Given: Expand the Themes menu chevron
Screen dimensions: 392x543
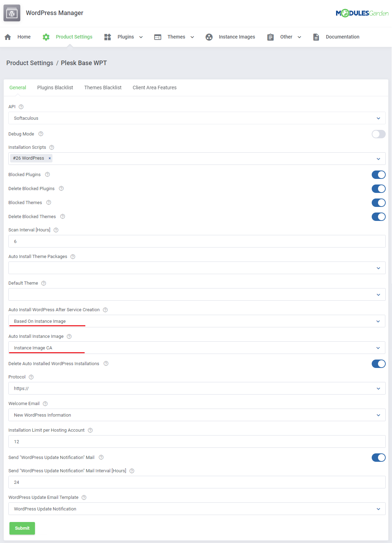Looking at the screenshot, I should click(192, 37).
